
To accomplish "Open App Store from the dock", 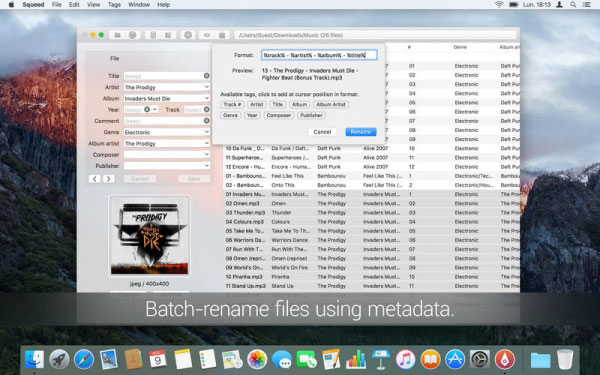I will pyautogui.click(x=455, y=360).
